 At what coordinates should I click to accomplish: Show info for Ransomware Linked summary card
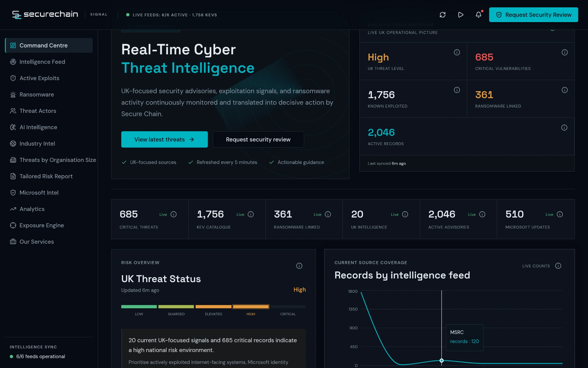coord(565,90)
